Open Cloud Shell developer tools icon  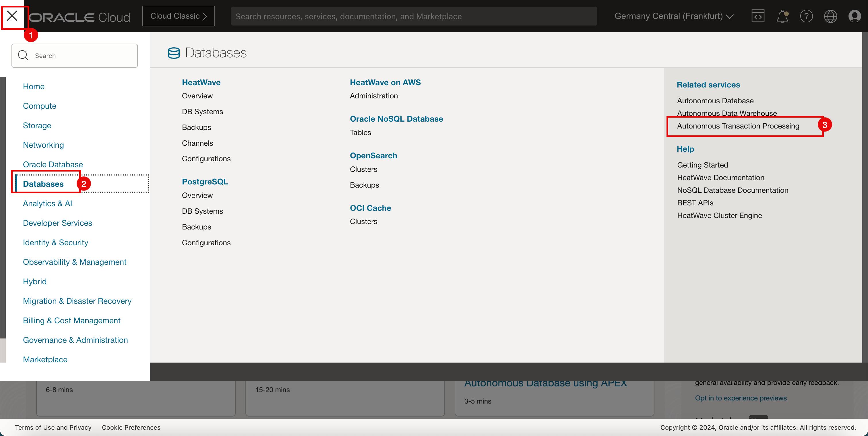[x=757, y=16]
